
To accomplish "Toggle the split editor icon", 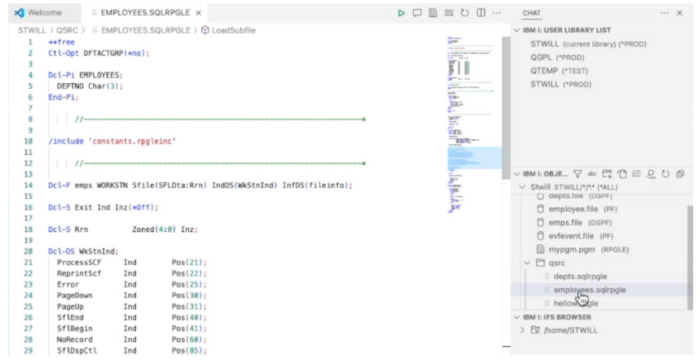I will [x=481, y=13].
